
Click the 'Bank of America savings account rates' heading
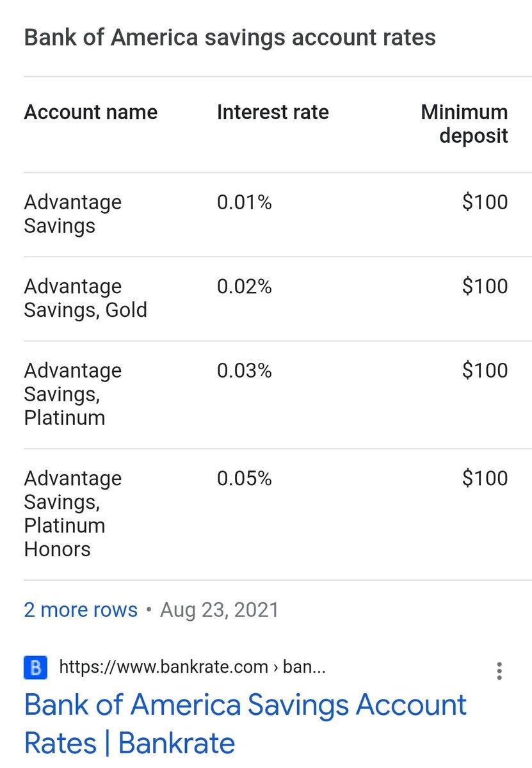pos(230,37)
